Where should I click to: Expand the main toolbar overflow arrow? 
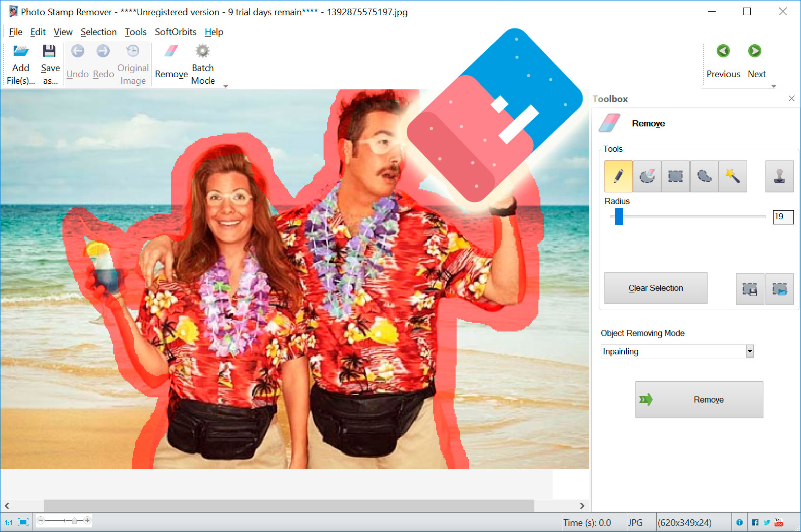coord(226,86)
